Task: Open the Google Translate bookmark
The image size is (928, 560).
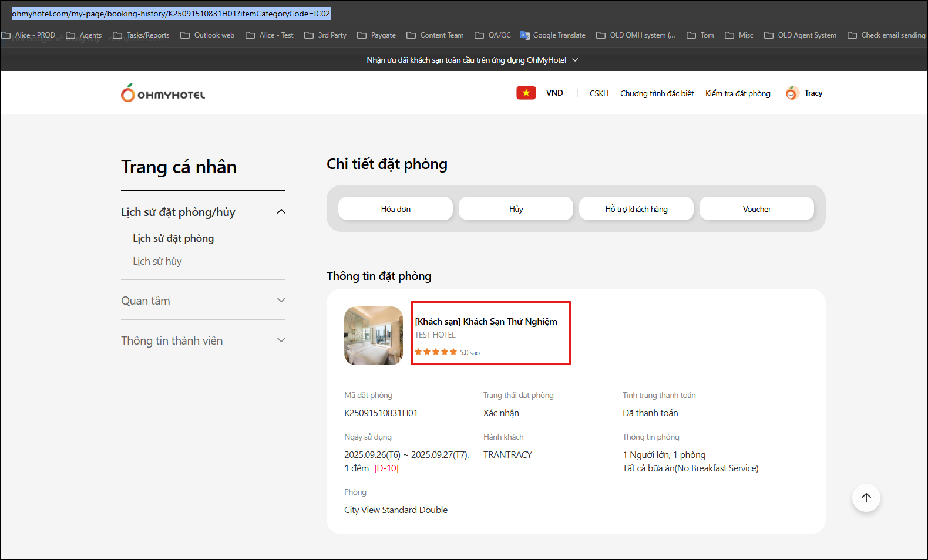Action: pyautogui.click(x=553, y=35)
